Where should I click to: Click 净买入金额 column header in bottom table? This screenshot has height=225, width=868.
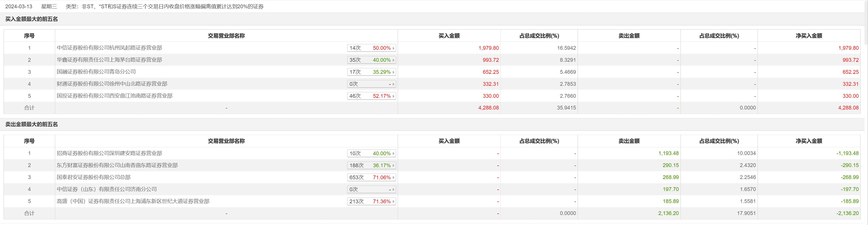pyautogui.click(x=809, y=141)
